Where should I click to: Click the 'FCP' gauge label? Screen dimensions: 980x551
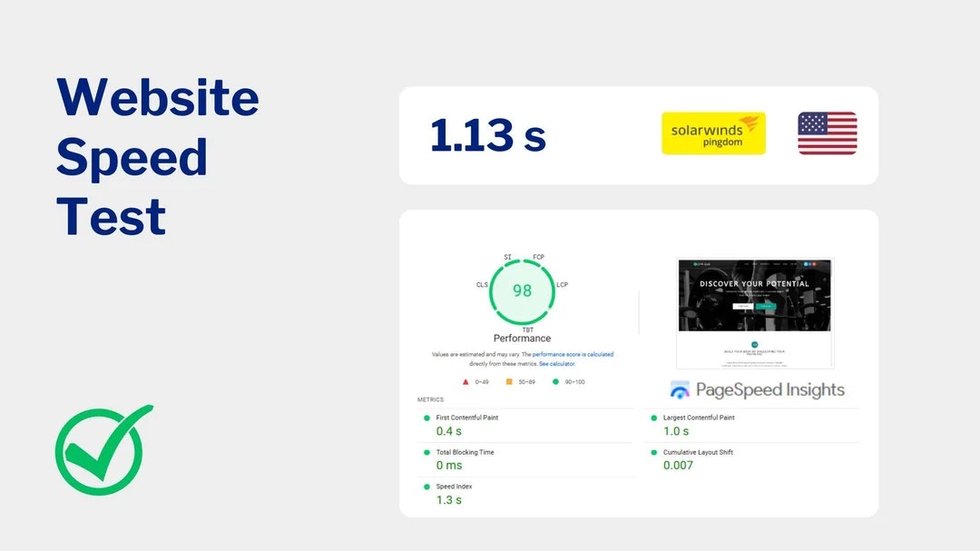[539, 257]
